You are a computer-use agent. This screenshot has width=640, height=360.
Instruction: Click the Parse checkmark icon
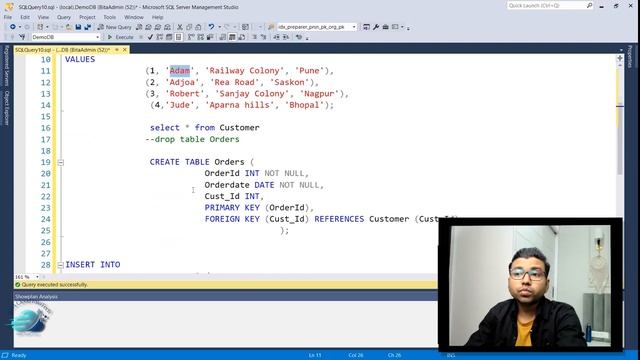(150, 37)
